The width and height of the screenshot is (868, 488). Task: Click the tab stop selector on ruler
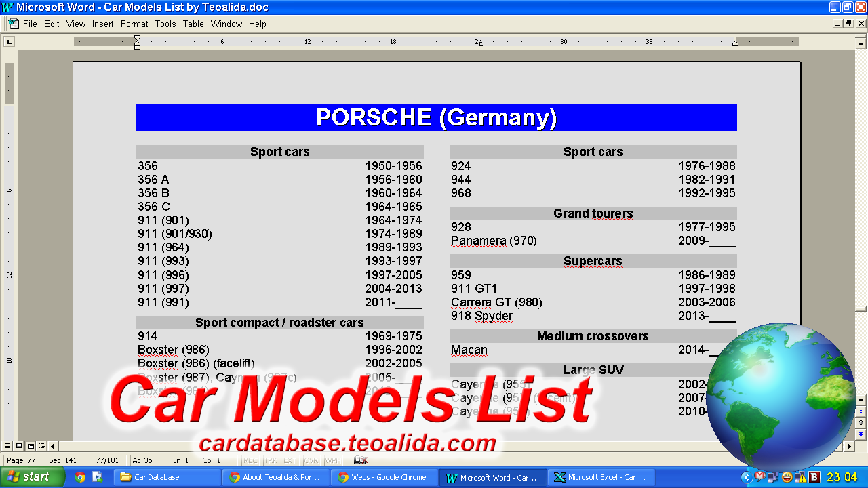click(x=9, y=41)
